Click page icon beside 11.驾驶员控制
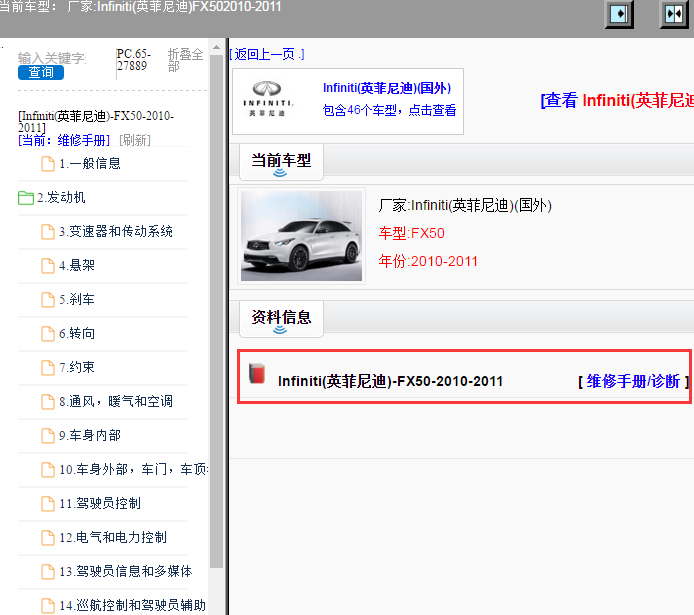The width and height of the screenshot is (694, 615). click(48, 504)
